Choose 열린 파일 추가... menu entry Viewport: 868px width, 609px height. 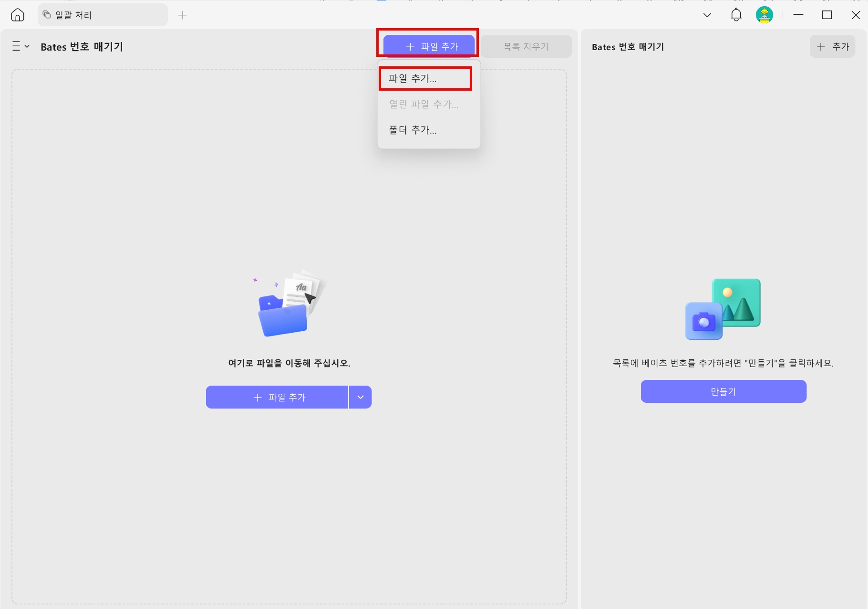click(x=429, y=104)
